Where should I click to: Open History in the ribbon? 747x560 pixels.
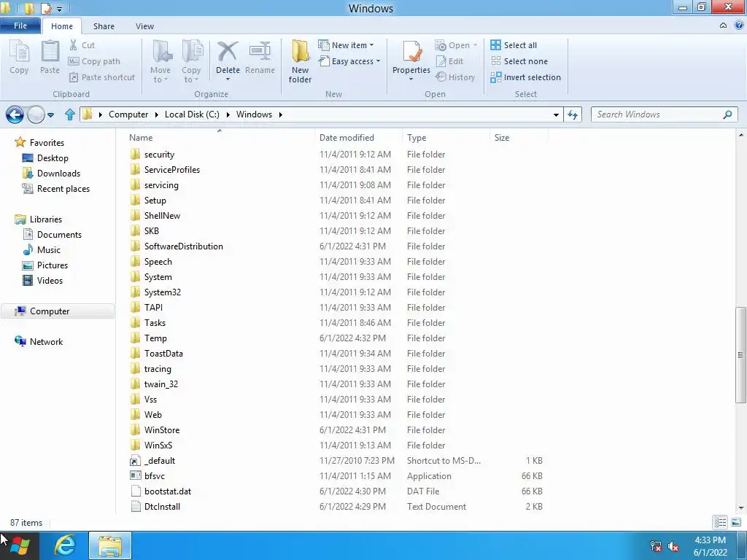455,77
